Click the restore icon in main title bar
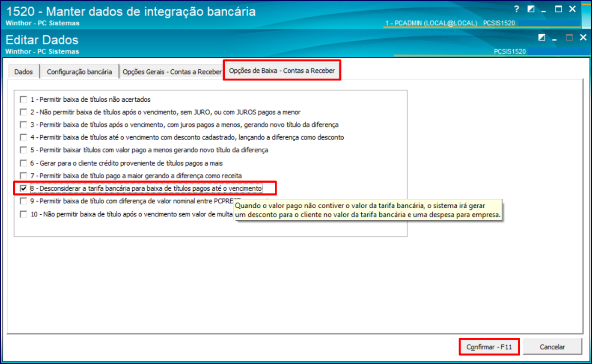Image resolution: width=592 pixels, height=364 pixels. coord(531,9)
